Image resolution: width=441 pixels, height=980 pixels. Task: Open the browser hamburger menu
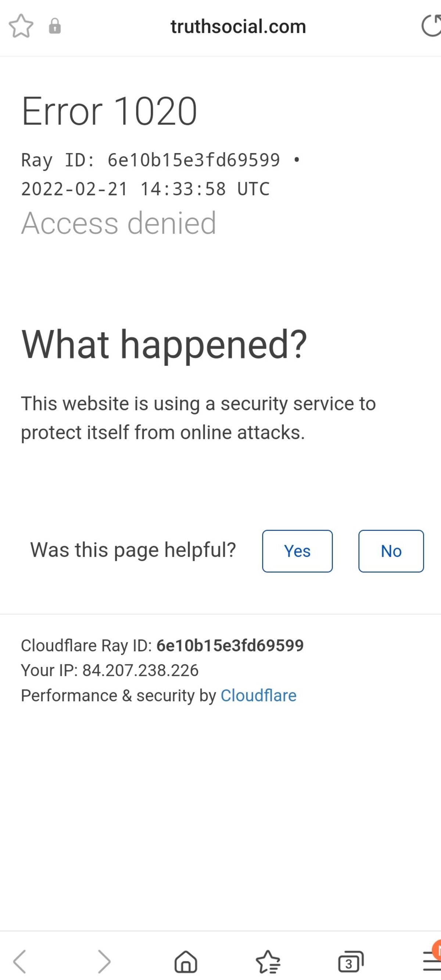(x=432, y=961)
